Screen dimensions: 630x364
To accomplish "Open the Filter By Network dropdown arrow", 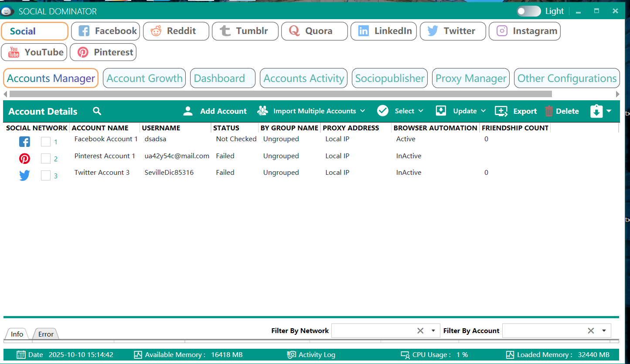I will point(433,331).
